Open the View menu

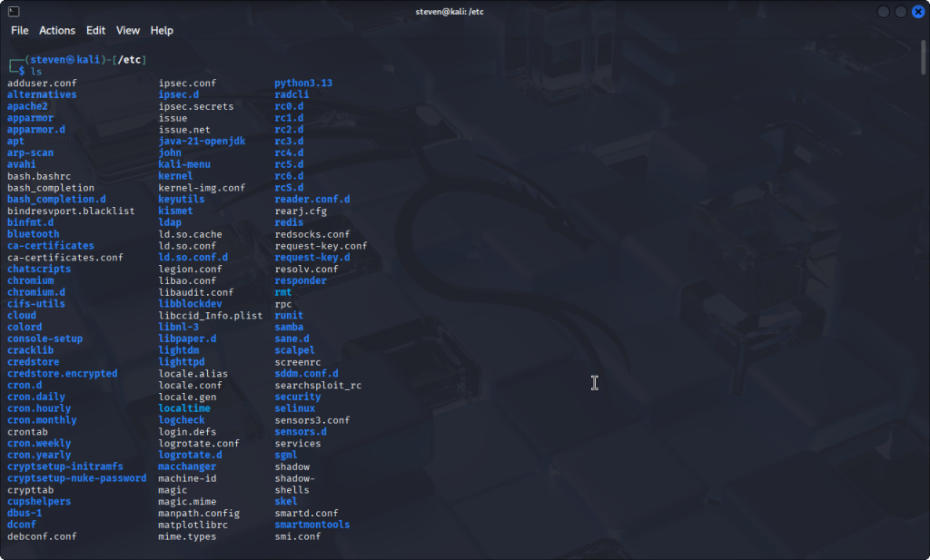(x=128, y=30)
